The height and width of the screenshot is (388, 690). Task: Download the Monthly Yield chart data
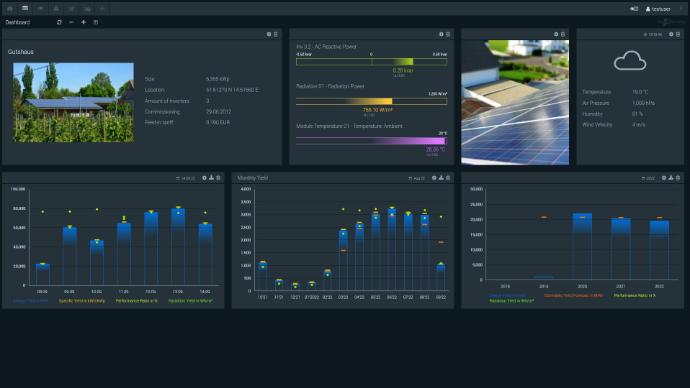coord(441,178)
